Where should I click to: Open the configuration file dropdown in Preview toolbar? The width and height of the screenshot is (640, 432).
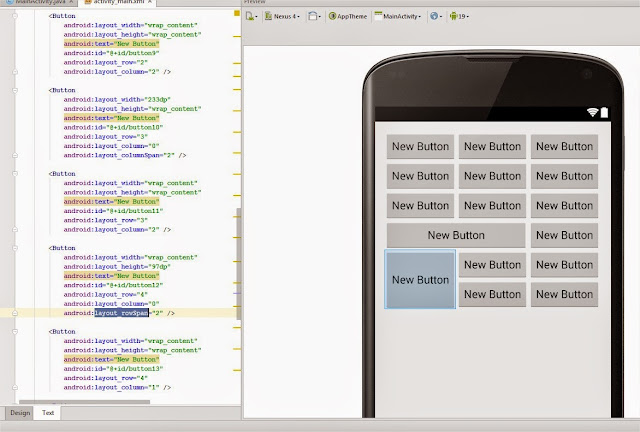click(251, 16)
